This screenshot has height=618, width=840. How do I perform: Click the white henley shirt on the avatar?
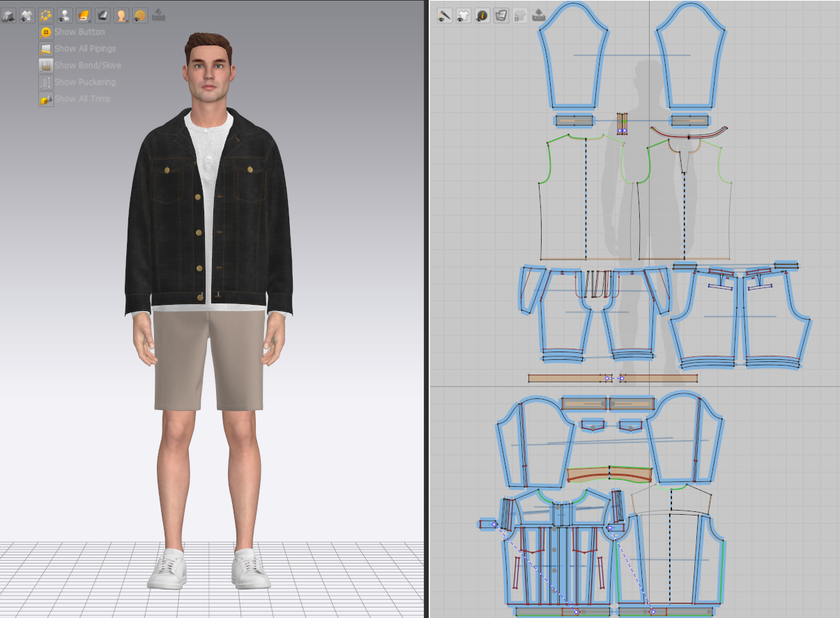click(207, 150)
